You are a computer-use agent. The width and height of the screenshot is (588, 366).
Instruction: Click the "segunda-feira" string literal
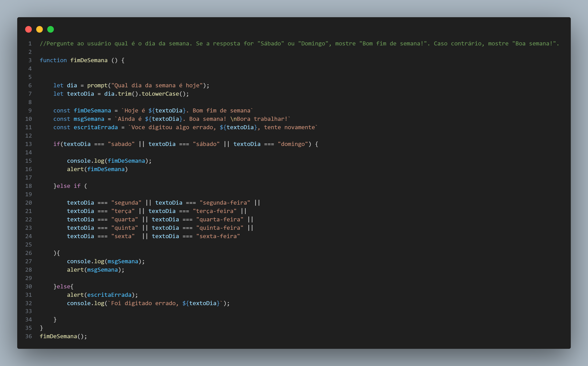click(225, 203)
